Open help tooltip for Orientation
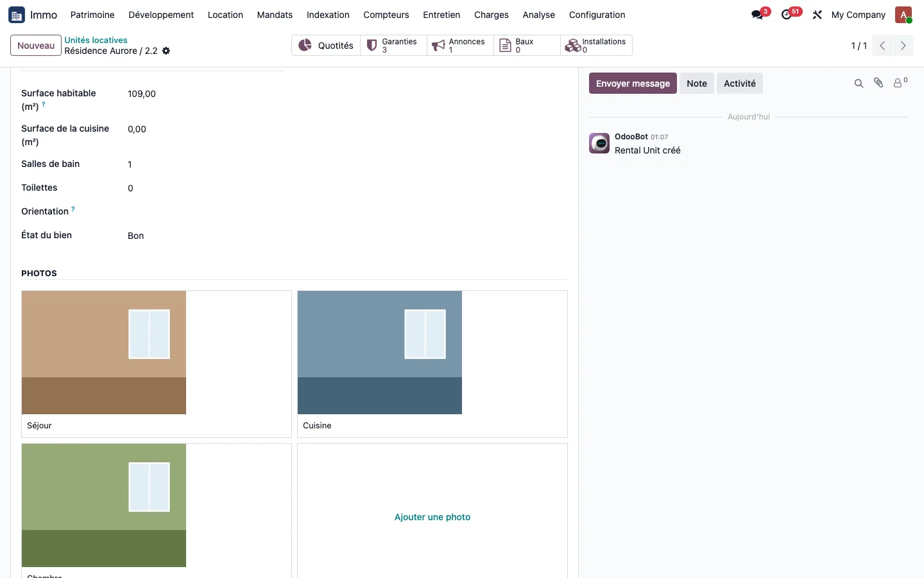Image resolution: width=924 pixels, height=578 pixels. coord(73,209)
